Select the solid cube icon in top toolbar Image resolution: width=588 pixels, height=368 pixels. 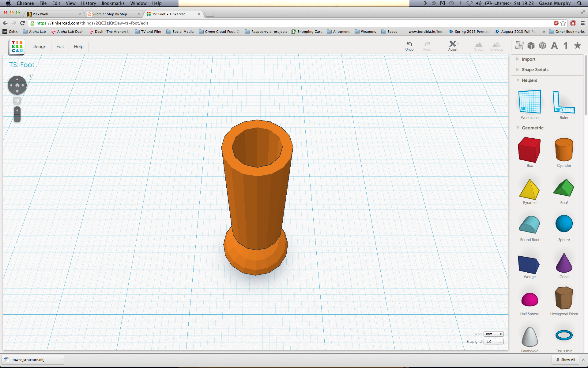(x=531, y=45)
